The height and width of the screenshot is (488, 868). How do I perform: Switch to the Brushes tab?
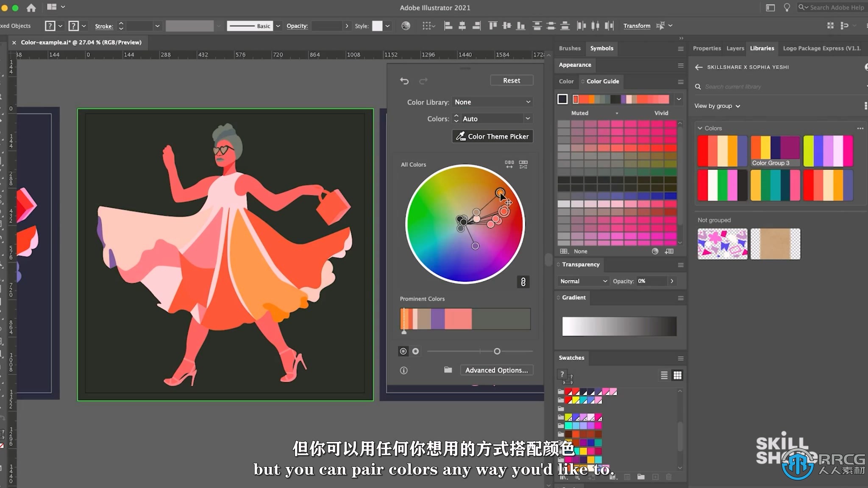570,48
